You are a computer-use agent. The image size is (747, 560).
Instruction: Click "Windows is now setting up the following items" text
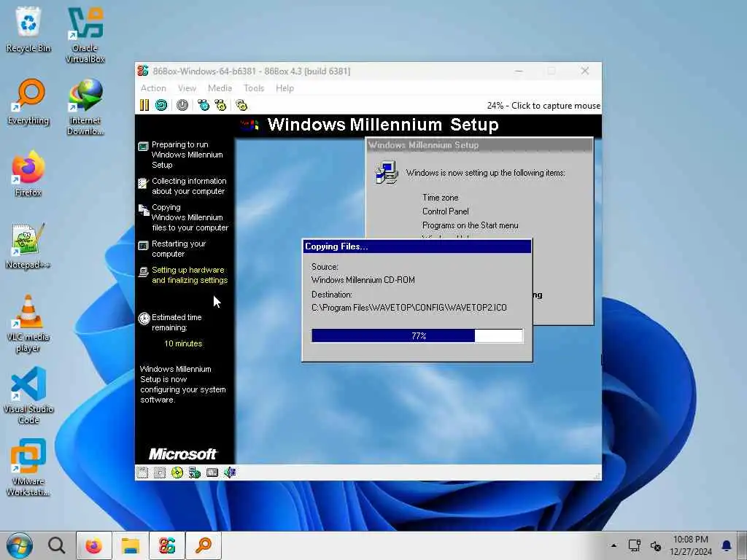pos(485,173)
